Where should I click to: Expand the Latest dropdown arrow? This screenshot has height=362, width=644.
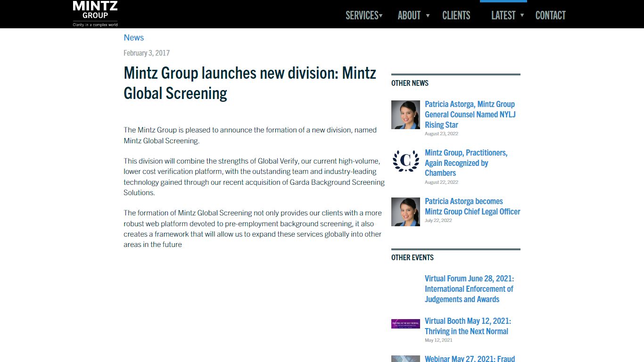[x=522, y=16]
